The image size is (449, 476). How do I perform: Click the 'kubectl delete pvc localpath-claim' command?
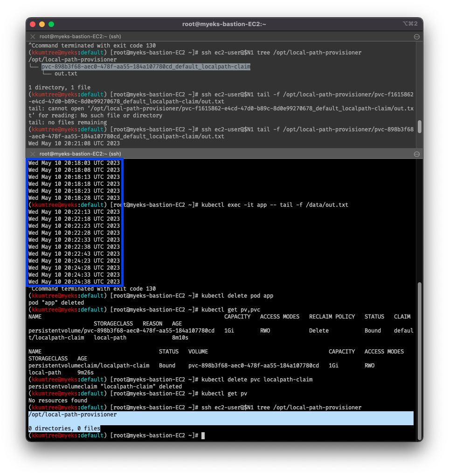[257, 380]
